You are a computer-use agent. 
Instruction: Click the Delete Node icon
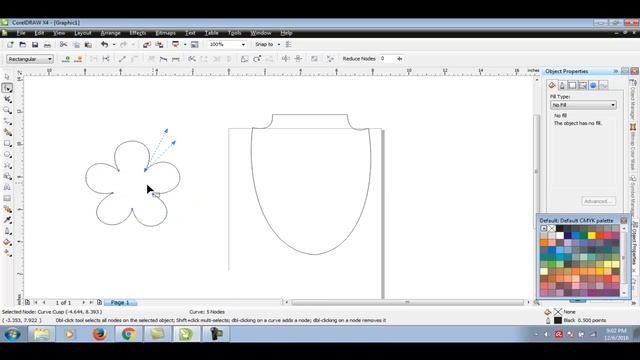pyautogui.click(x=78, y=59)
